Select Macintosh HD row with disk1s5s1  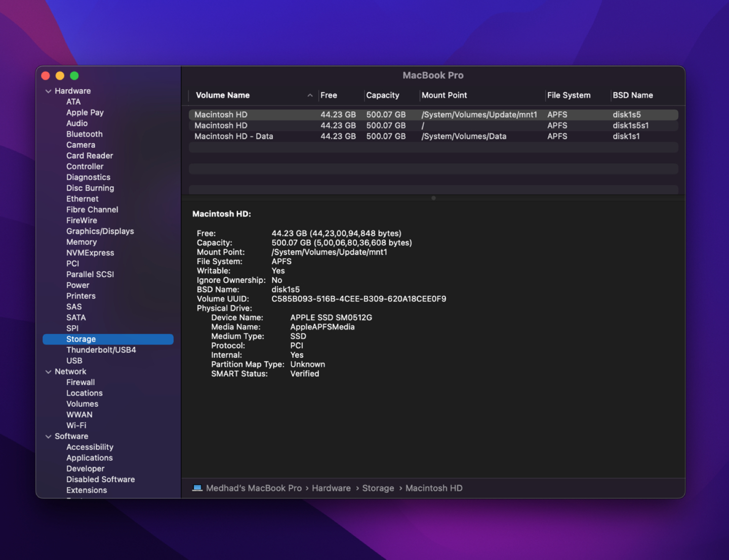[x=433, y=125]
